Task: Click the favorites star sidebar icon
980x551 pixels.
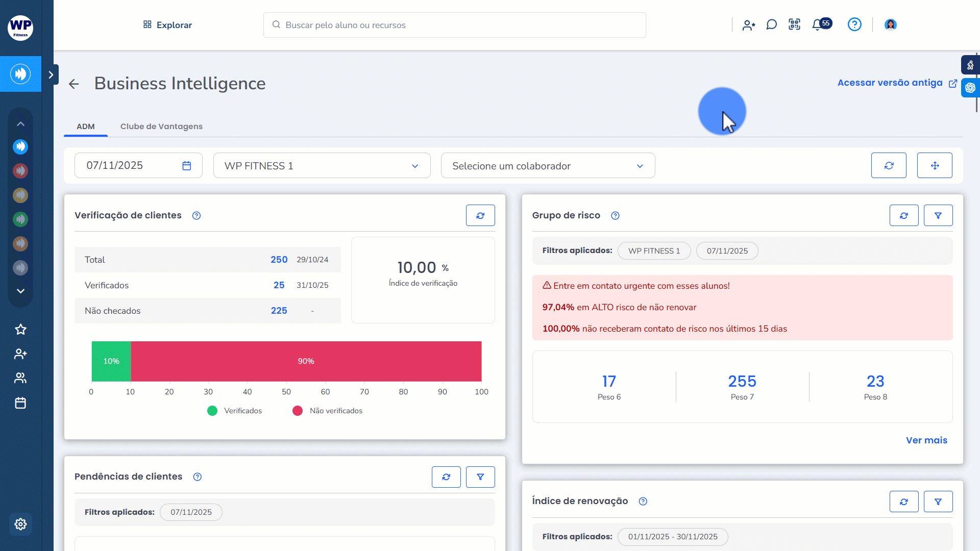Action: point(20,330)
